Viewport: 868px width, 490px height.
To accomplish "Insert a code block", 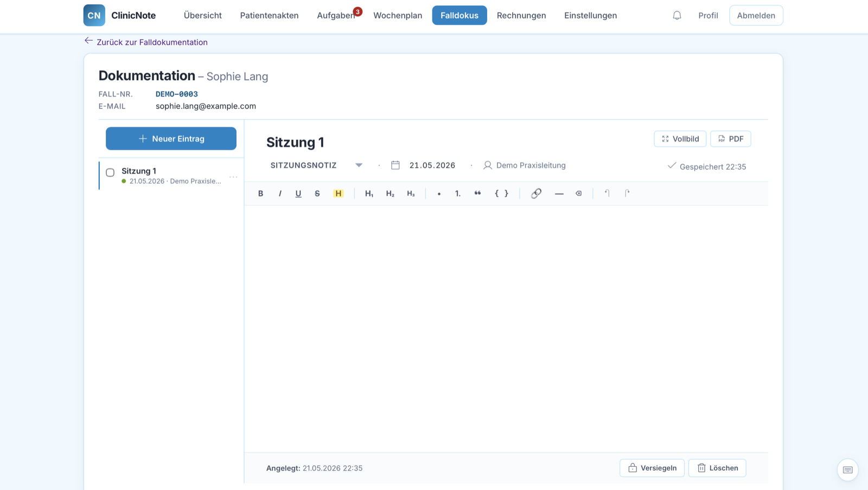I will coord(501,194).
